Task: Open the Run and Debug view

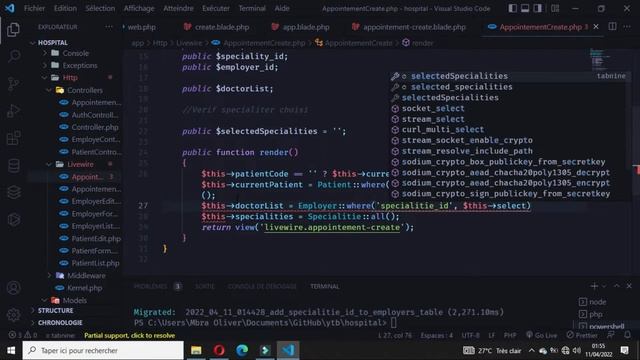Action: point(13,111)
